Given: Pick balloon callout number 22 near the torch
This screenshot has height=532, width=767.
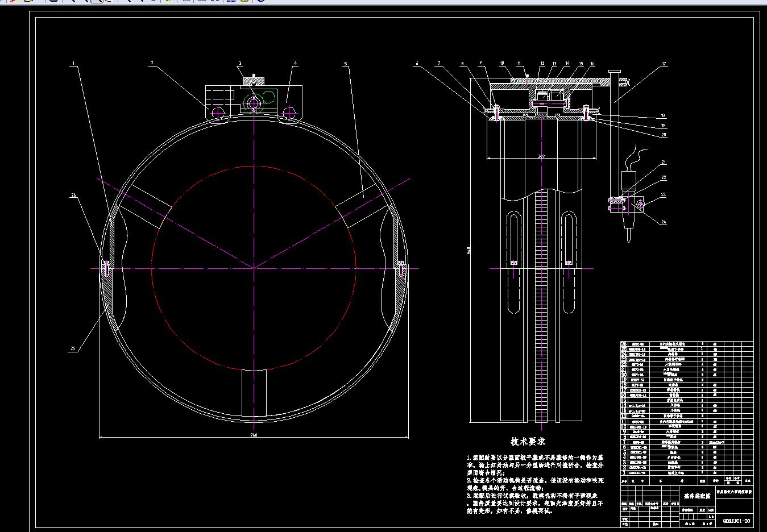Looking at the screenshot, I should [664, 177].
